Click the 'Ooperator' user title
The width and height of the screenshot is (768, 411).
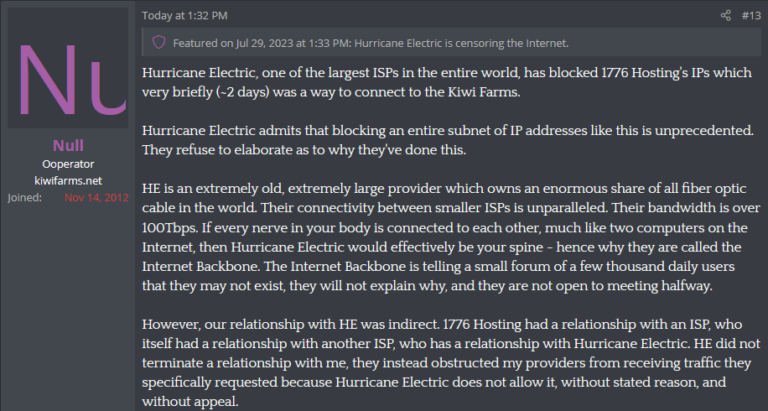coord(68,164)
